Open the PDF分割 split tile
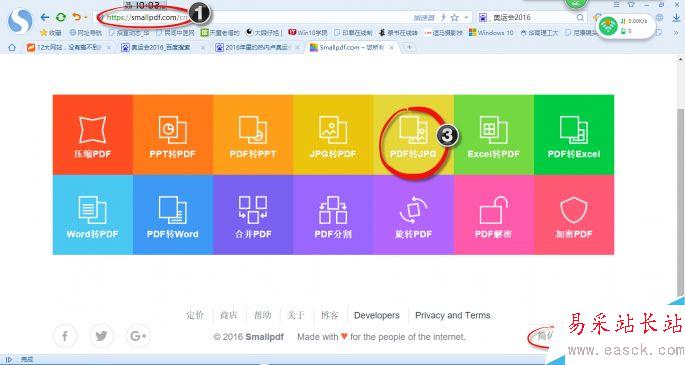685x365 pixels. (x=333, y=215)
